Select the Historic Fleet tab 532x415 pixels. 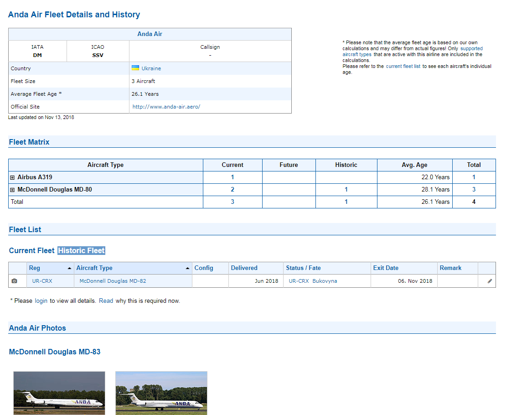[81, 250]
